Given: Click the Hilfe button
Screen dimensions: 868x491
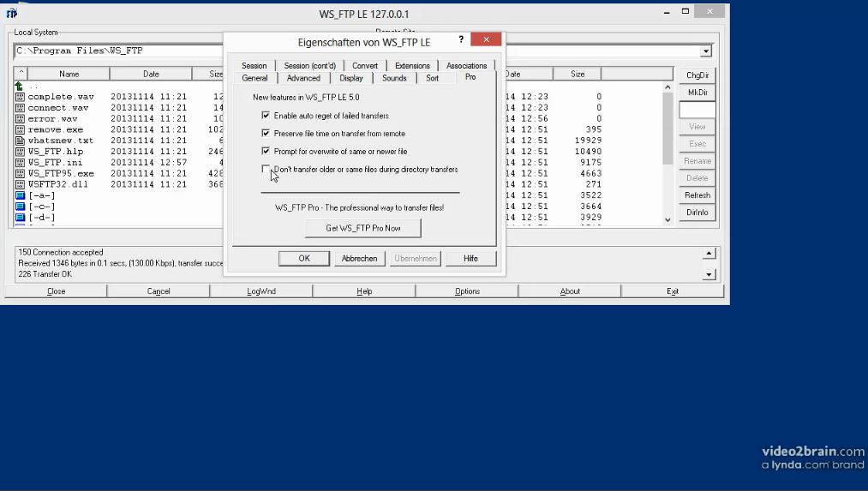Looking at the screenshot, I should point(470,259).
